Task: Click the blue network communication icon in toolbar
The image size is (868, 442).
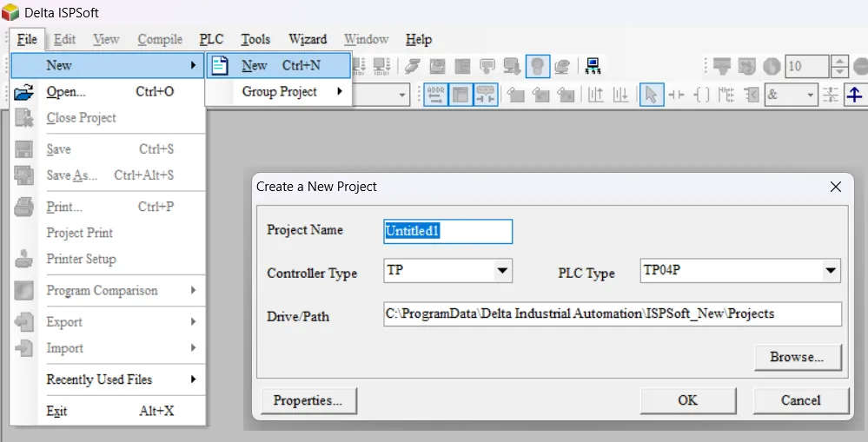Action: click(x=593, y=66)
